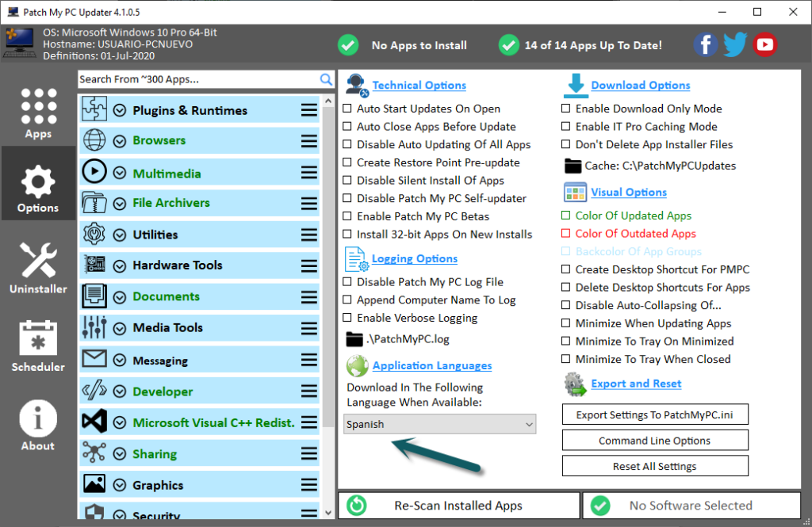
Task: Click the Multimedia play icon
Action: coord(94,172)
